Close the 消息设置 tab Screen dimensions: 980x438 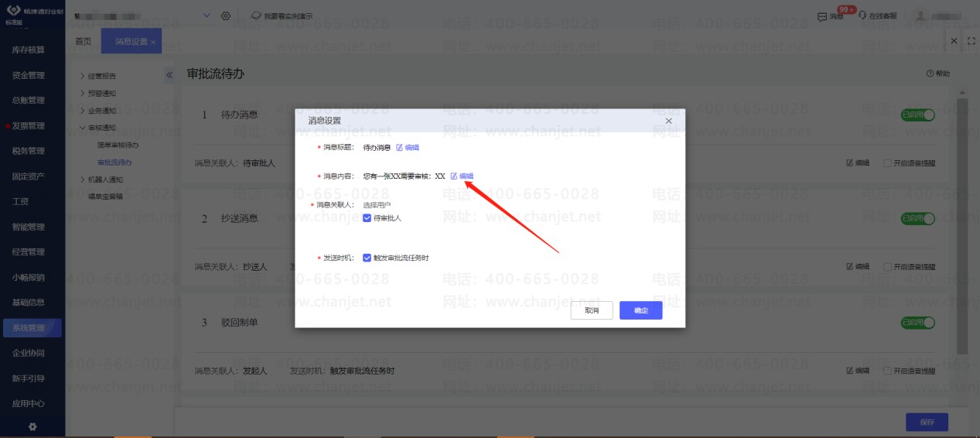tap(153, 41)
